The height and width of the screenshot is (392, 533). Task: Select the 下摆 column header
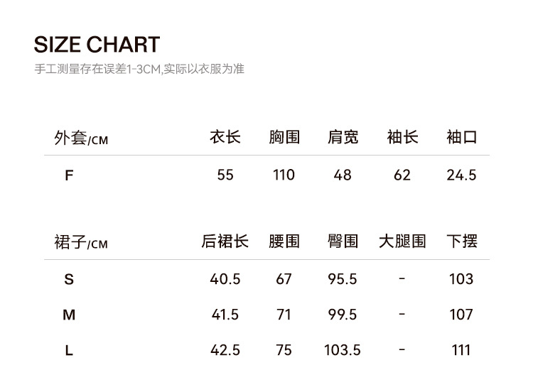click(x=461, y=241)
